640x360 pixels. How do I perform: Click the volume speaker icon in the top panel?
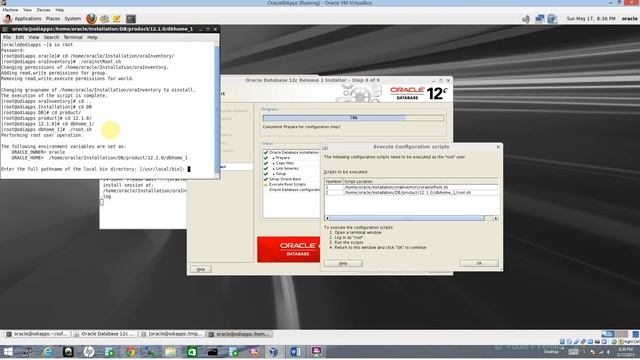pos(526,19)
